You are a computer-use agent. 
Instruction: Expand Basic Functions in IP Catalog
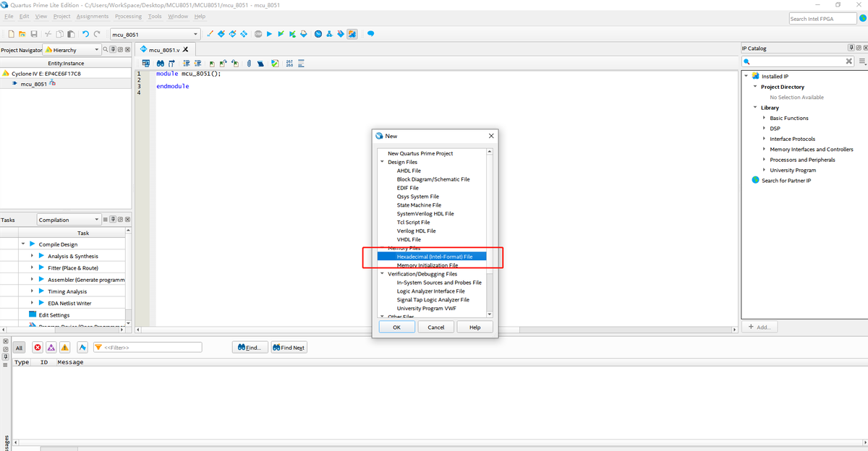(x=764, y=118)
